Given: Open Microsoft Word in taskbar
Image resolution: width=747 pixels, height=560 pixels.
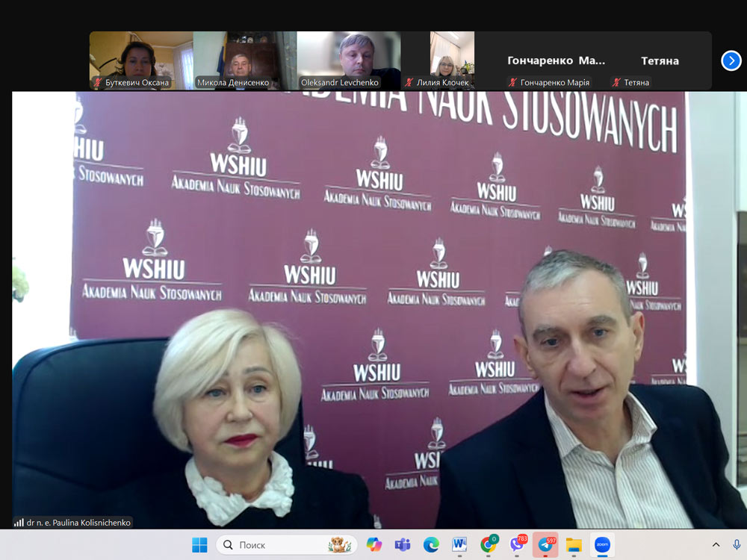Looking at the screenshot, I should tap(459, 545).
